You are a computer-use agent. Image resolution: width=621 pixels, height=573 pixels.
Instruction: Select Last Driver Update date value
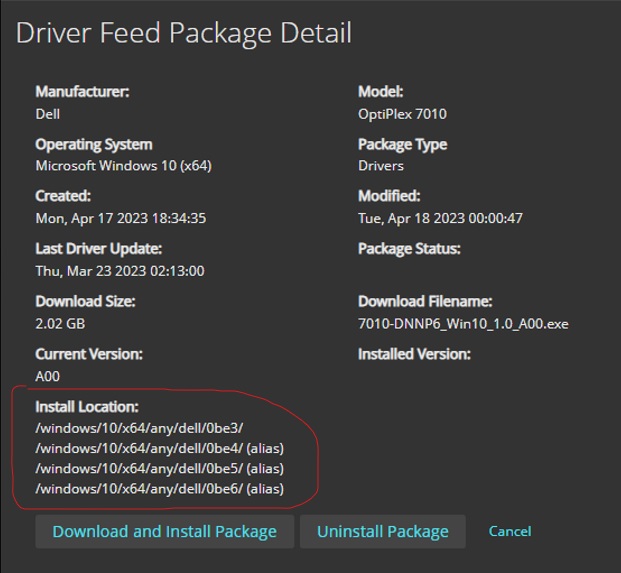coord(120,271)
